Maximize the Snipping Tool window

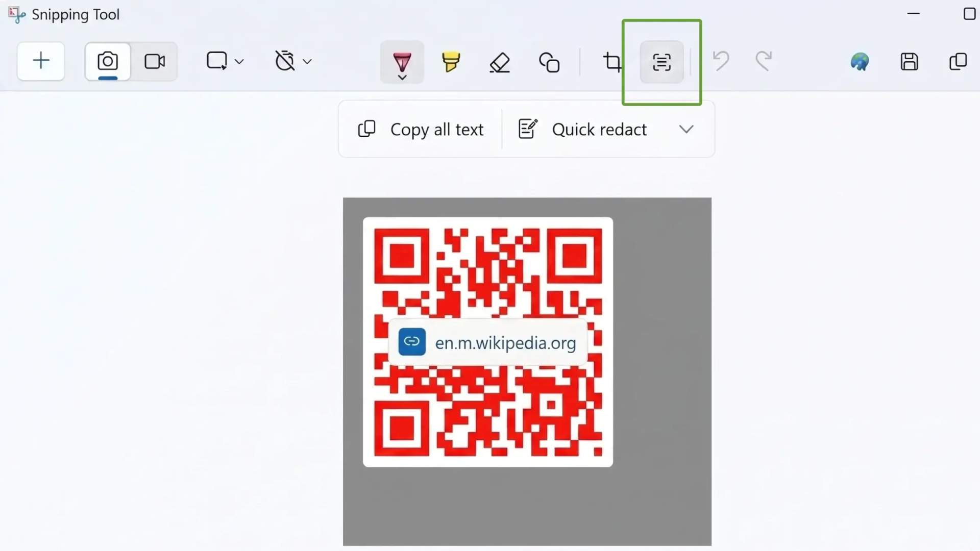(x=969, y=14)
